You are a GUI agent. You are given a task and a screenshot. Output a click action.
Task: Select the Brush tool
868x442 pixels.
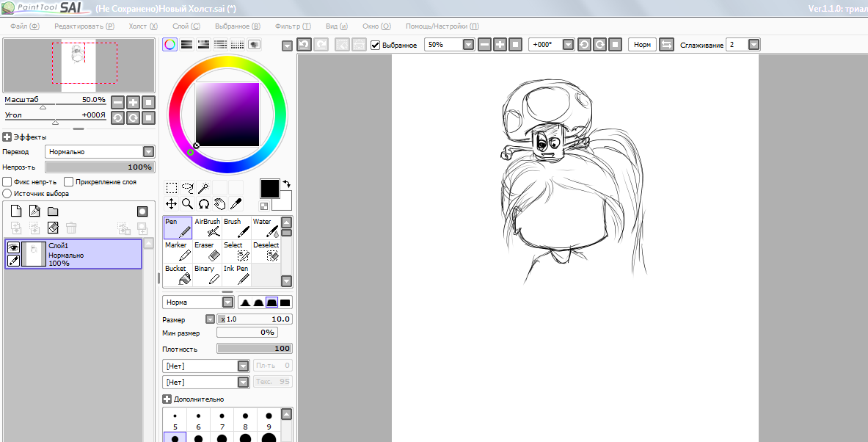(x=236, y=228)
